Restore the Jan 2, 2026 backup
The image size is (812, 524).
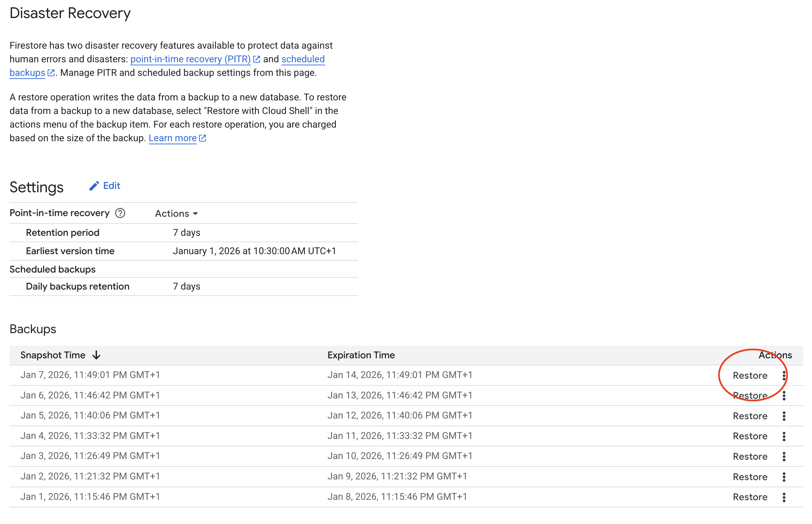click(750, 477)
